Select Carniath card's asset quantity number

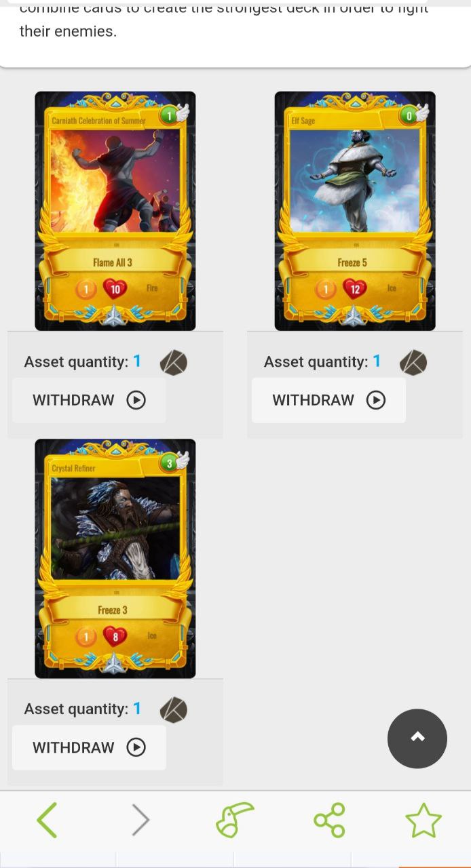point(137,361)
